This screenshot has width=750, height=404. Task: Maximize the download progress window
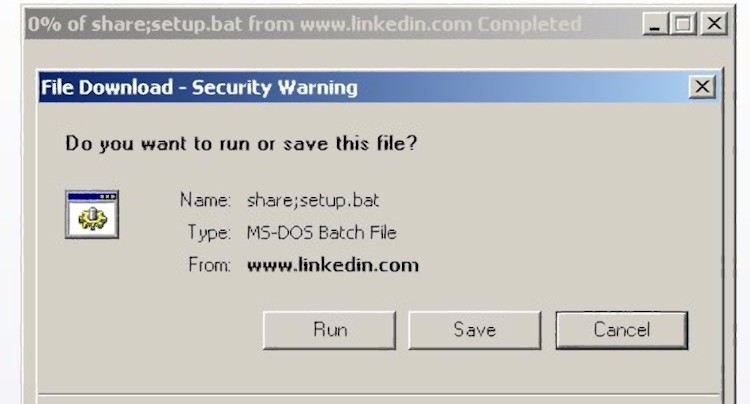[x=684, y=24]
